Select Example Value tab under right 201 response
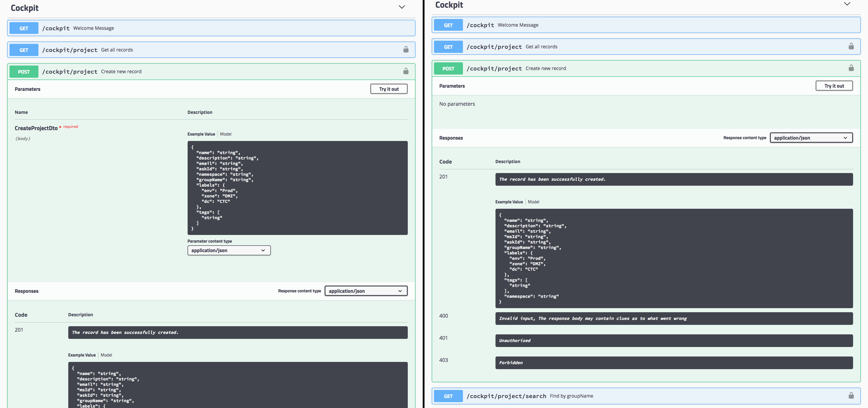Image resolution: width=868 pixels, height=408 pixels. (x=509, y=202)
